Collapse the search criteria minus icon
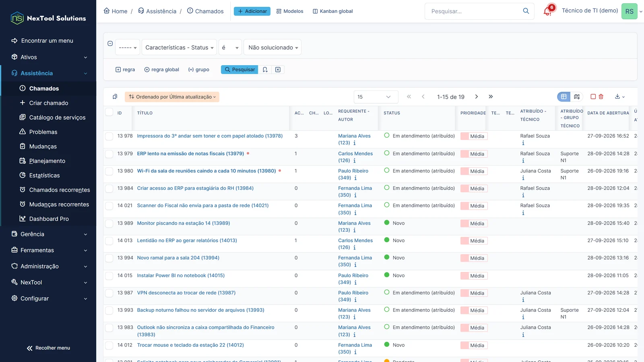Screen dimensions: 644x362 pyautogui.click(x=110, y=43)
